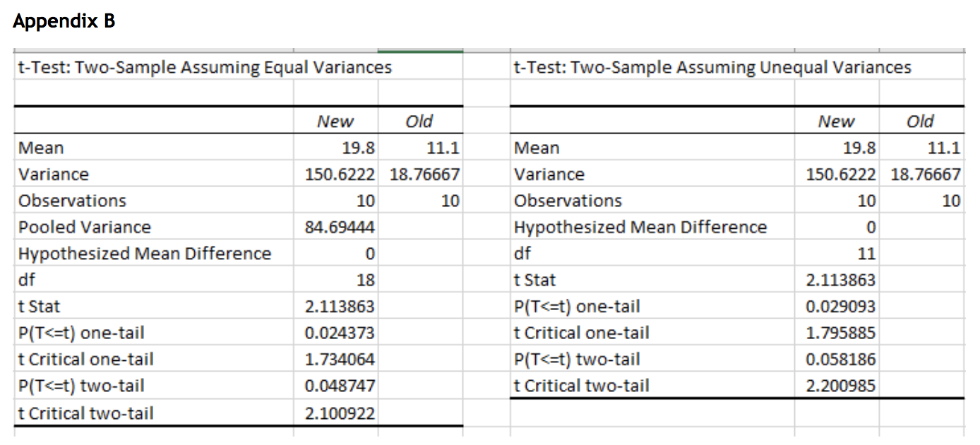Viewport: 980px width, 445px height.
Task: Select t Critical one-tail value 1.795885
Action: click(840, 333)
